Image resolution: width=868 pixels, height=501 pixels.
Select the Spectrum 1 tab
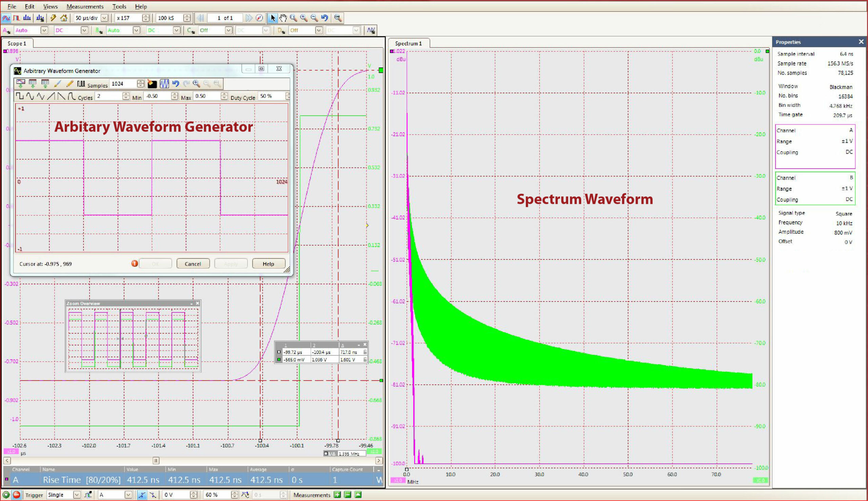(x=408, y=43)
